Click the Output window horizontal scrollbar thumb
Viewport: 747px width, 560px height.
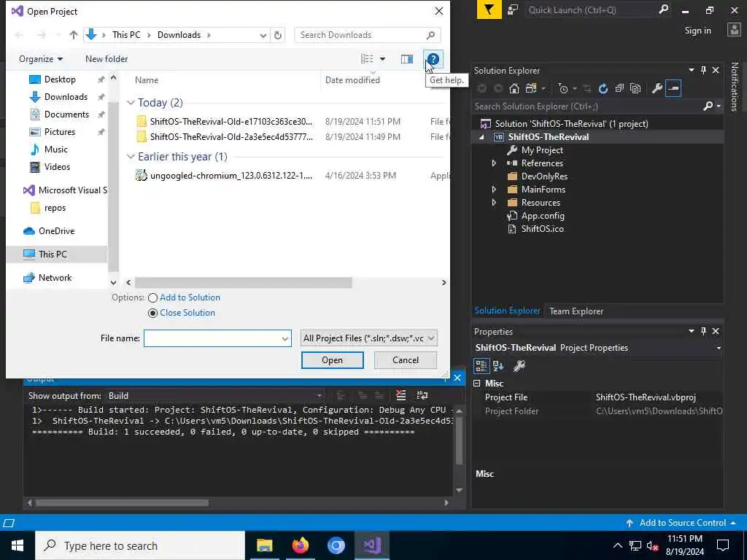point(122,503)
